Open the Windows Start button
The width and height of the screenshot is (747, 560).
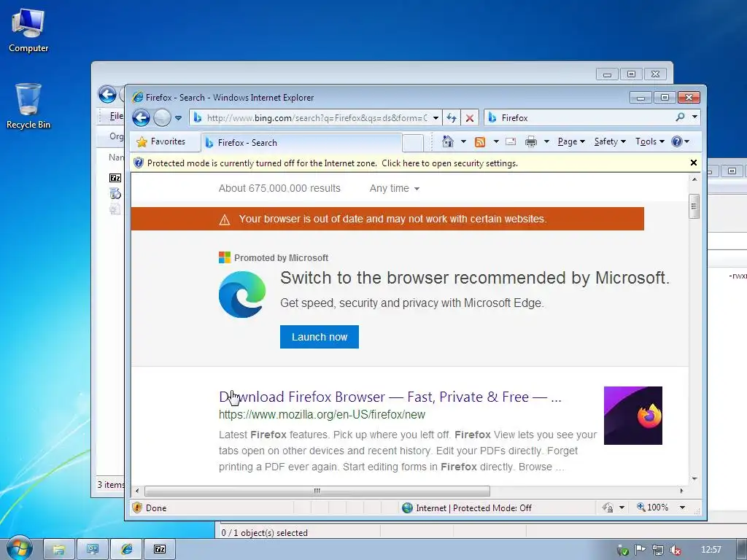(20, 548)
